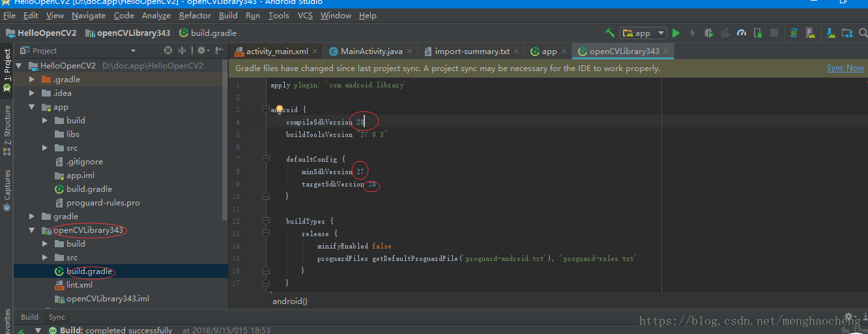Open the File menu
The image size is (868, 334).
tap(9, 15)
